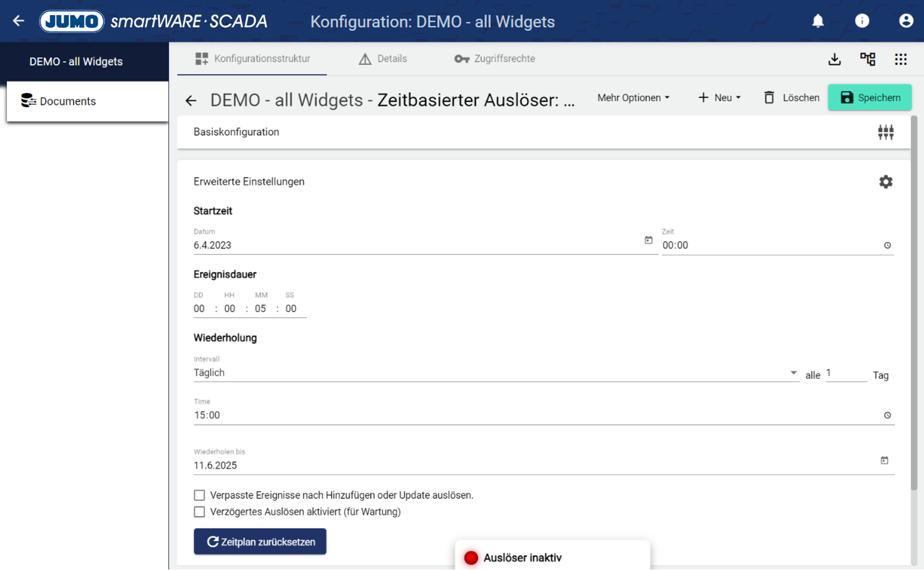Click the info icon in header
This screenshot has width=924, height=570.
(x=862, y=21)
